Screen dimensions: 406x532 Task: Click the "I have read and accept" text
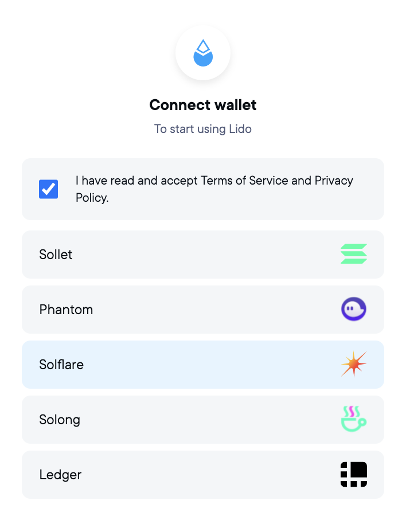coord(136,181)
